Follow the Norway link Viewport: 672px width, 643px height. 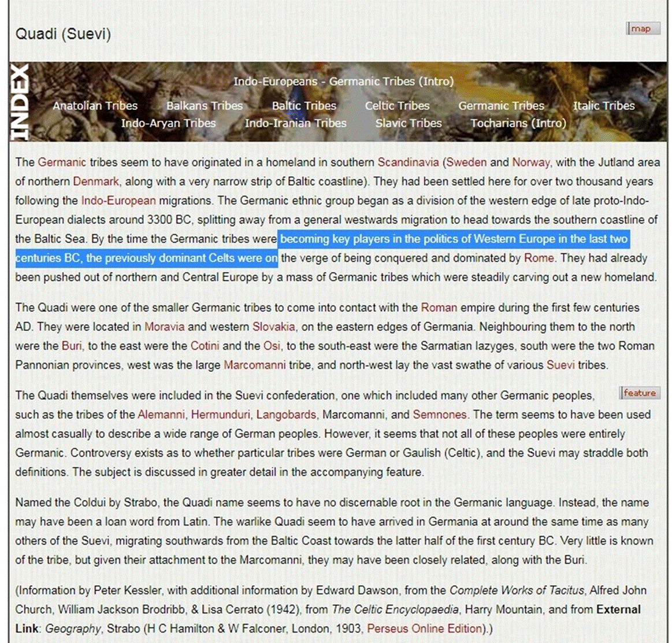click(x=530, y=162)
